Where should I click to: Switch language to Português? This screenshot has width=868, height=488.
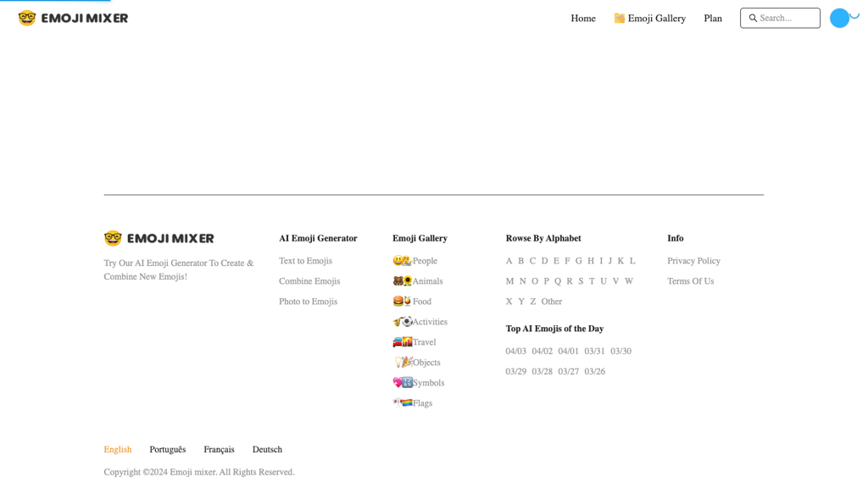click(x=167, y=450)
